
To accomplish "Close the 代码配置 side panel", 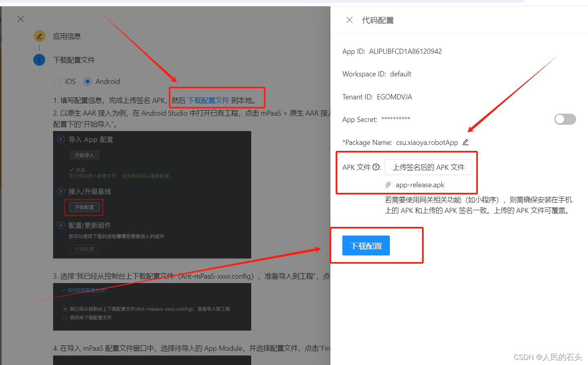I will (x=349, y=20).
